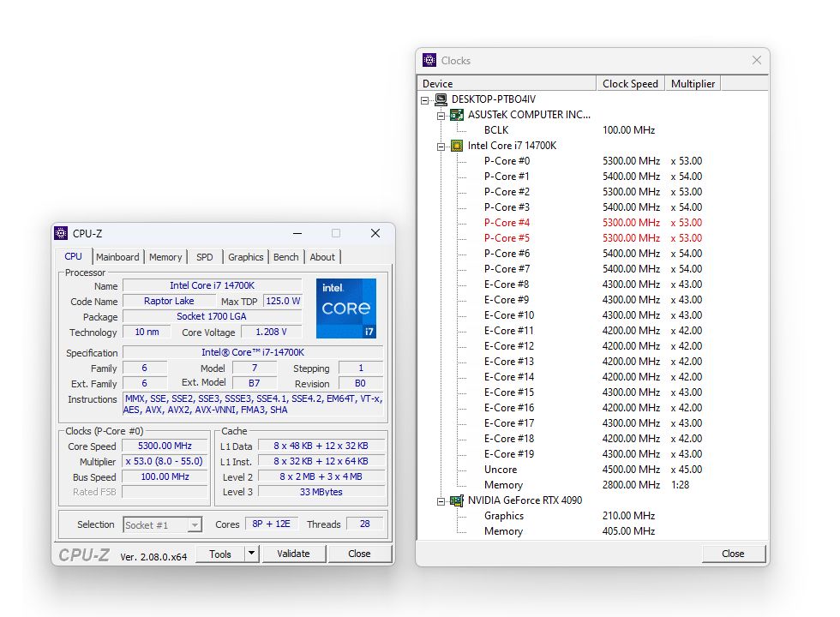Switch to the Mainboard tab
840x617 pixels.
point(117,257)
